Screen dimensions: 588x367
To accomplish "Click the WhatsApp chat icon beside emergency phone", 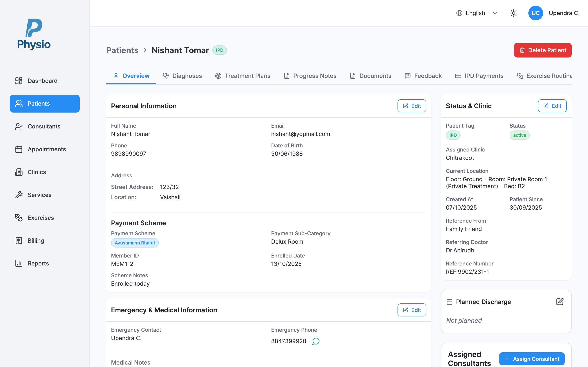I will coord(316,341).
